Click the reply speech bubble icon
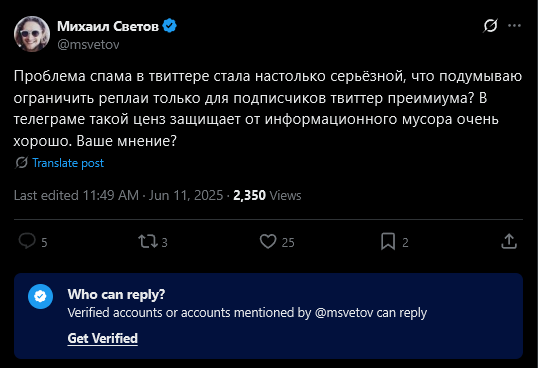 click(27, 241)
